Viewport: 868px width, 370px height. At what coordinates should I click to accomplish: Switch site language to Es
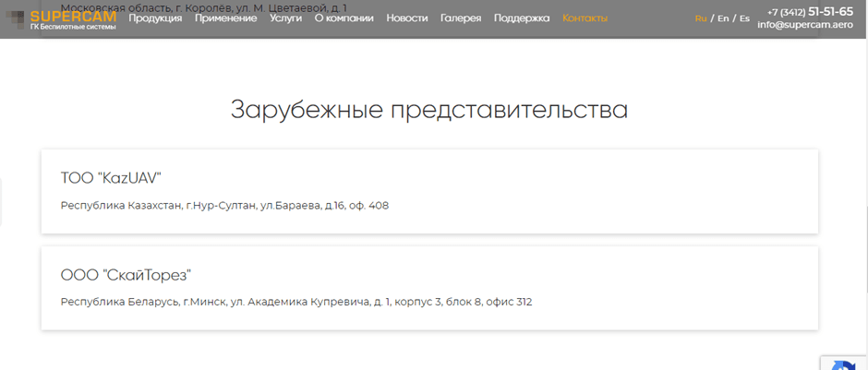click(744, 18)
